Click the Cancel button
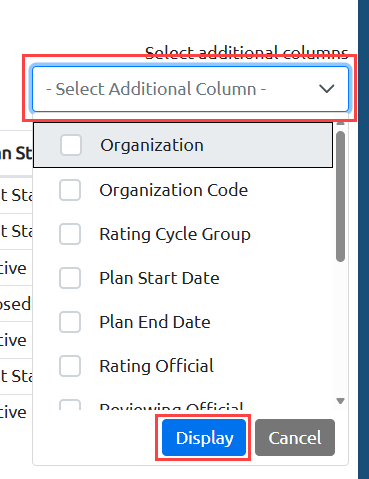 click(x=295, y=438)
